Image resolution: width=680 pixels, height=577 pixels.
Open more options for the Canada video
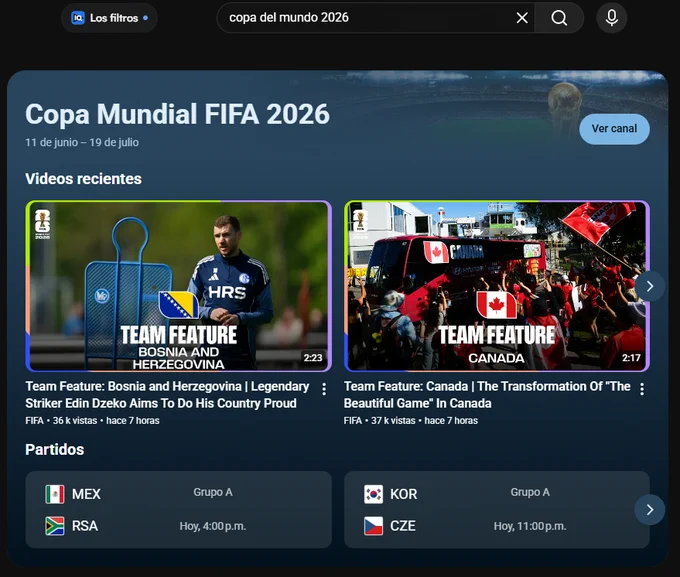click(x=642, y=389)
